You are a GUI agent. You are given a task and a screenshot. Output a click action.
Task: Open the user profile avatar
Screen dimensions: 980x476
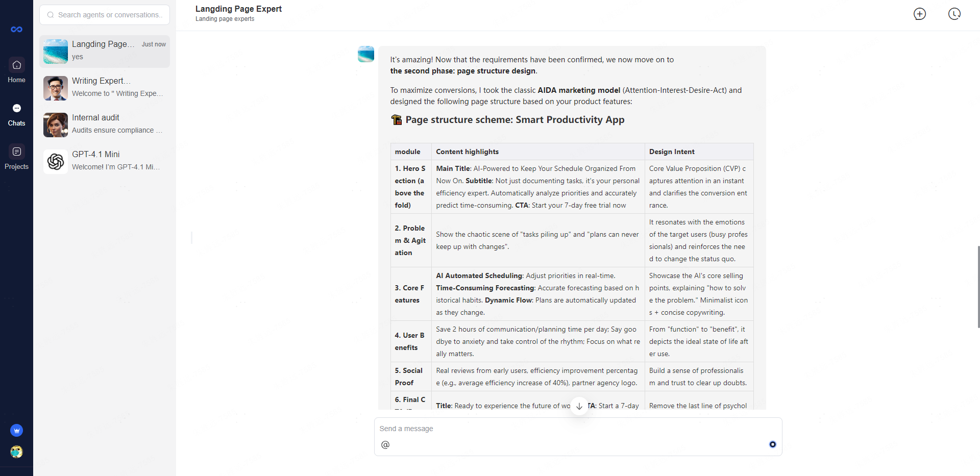coord(16,452)
